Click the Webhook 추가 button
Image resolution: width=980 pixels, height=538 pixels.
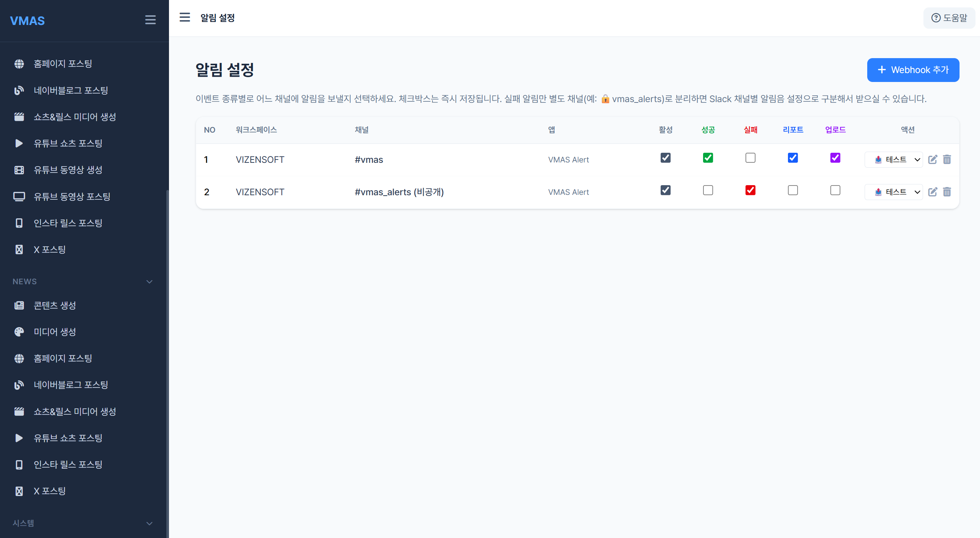click(x=913, y=70)
